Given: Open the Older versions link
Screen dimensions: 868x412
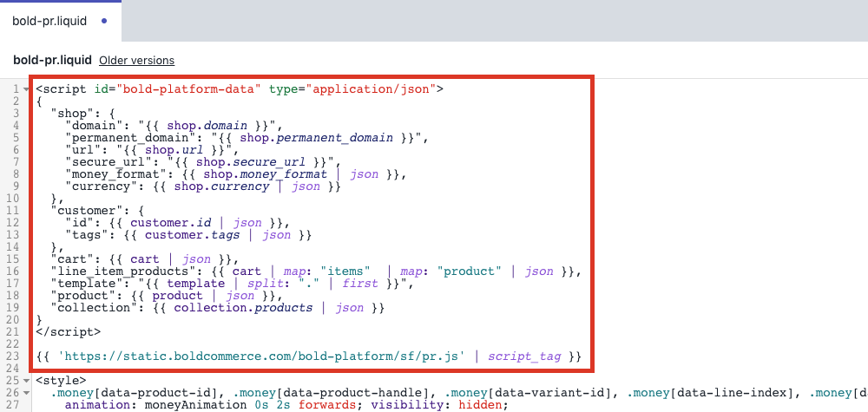Looking at the screenshot, I should [x=137, y=60].
